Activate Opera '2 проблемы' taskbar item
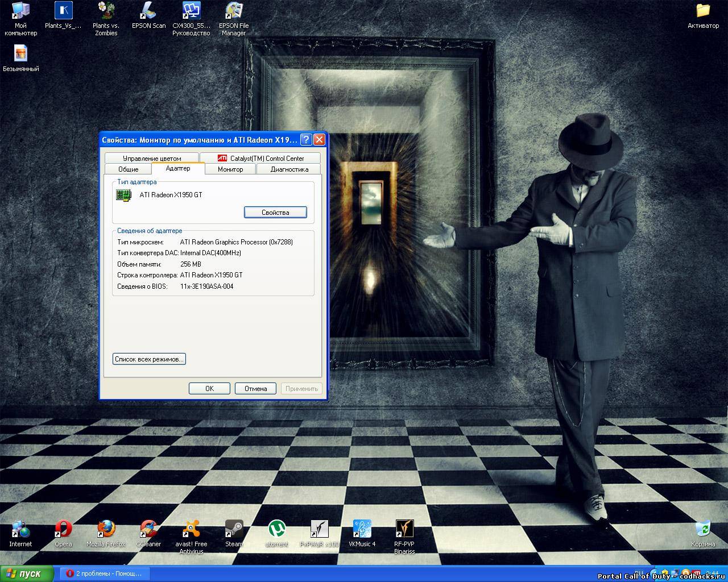 [x=105, y=573]
